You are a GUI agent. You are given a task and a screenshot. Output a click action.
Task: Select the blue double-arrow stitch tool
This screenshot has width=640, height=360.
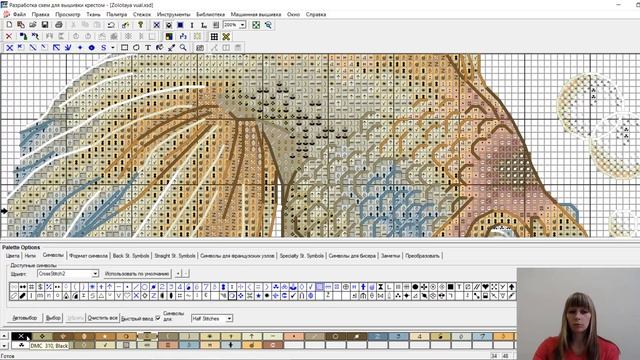pos(68,48)
